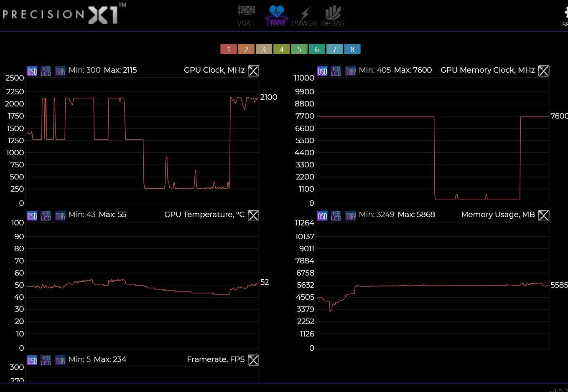Click the Precision X1 logo
The width and height of the screenshot is (568, 392).
click(x=64, y=14)
